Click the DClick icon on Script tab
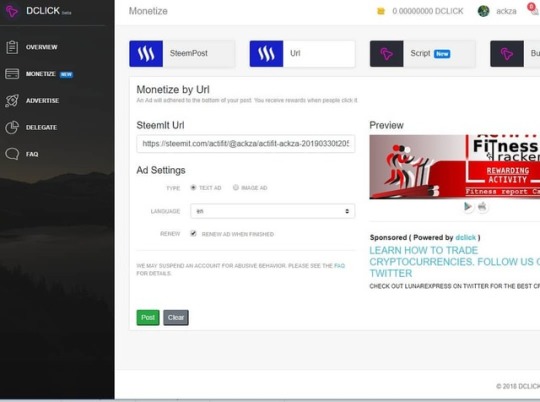This screenshot has height=402, width=540. coord(386,54)
